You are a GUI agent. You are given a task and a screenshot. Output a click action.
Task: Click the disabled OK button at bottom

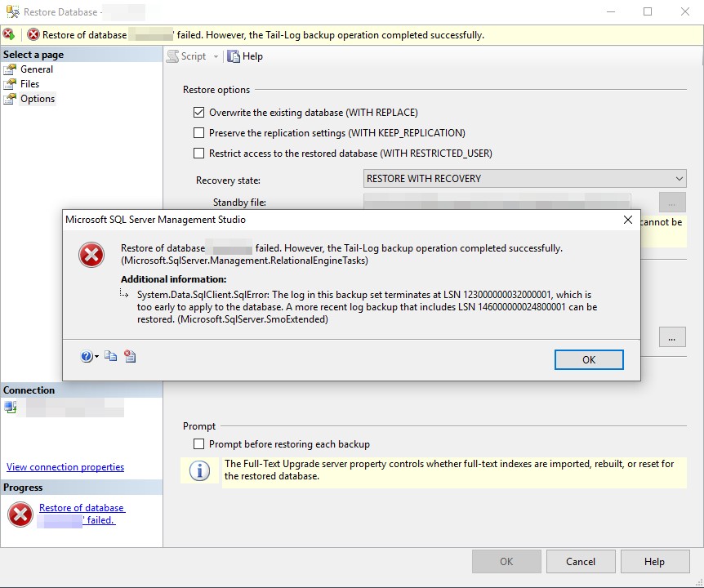506,562
